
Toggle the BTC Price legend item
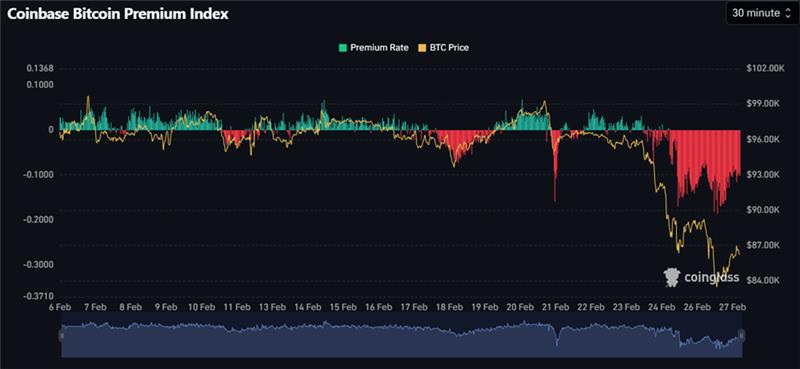(443, 48)
